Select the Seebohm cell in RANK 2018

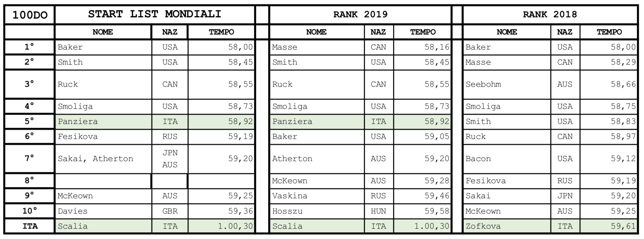507,84
